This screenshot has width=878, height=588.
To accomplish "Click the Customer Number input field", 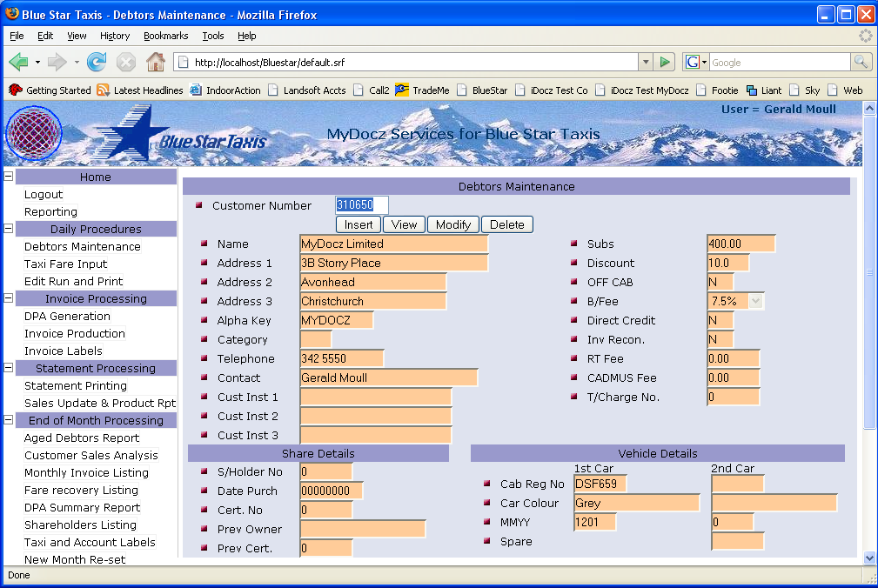I will point(361,204).
